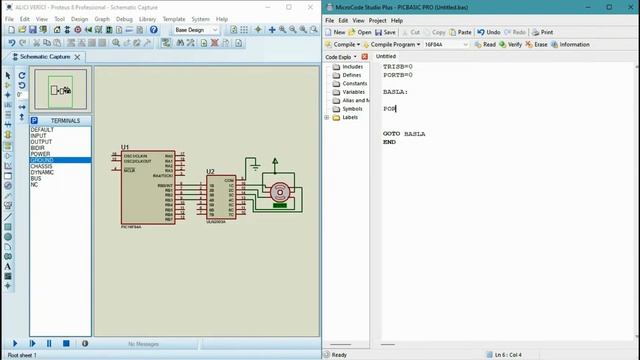640x360 pixels.
Task: Click the P pick devices button
Action: (34, 120)
